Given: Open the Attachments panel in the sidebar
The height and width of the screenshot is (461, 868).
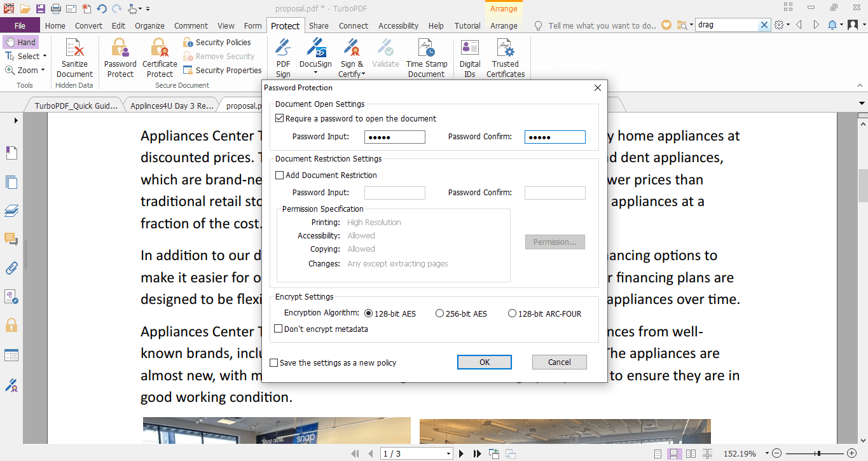Looking at the screenshot, I should pyautogui.click(x=11, y=269).
